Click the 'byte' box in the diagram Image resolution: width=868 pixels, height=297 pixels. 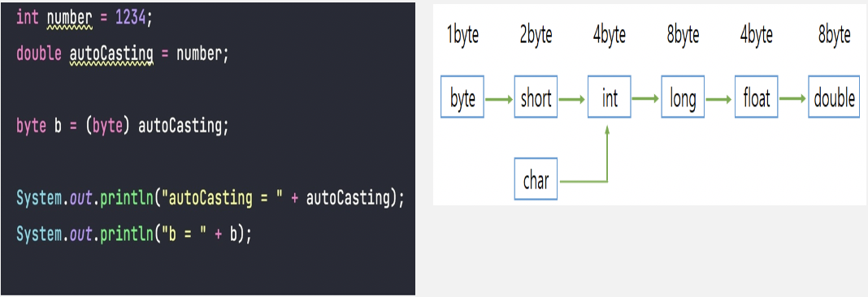coord(462,97)
